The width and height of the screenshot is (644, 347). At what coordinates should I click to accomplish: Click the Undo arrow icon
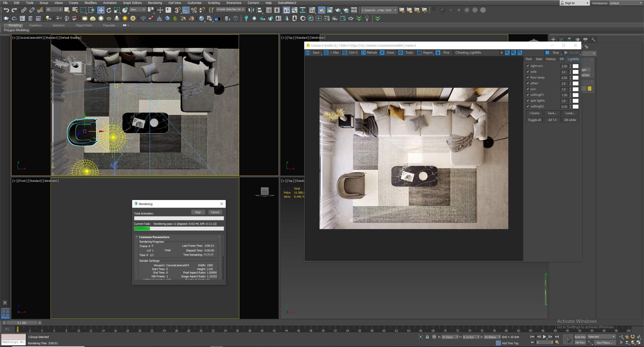click(x=6, y=10)
